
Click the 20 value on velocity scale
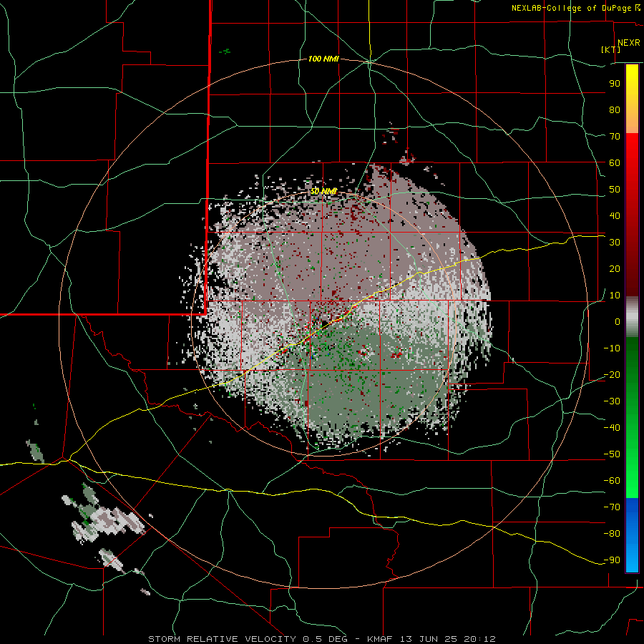[x=615, y=268]
